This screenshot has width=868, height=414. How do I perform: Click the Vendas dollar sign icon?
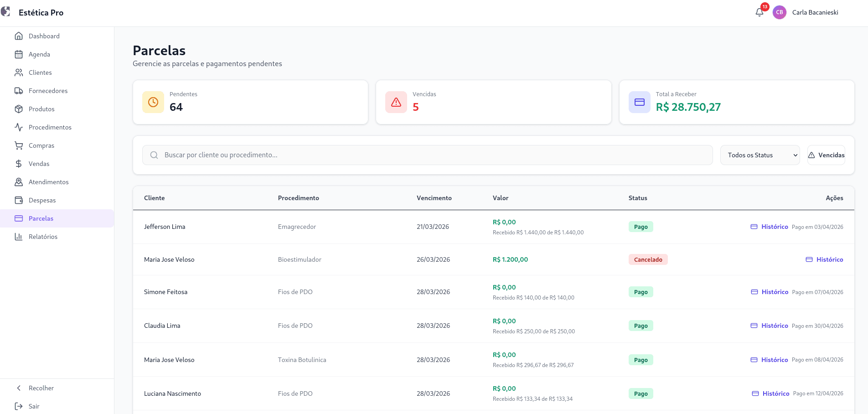point(19,164)
